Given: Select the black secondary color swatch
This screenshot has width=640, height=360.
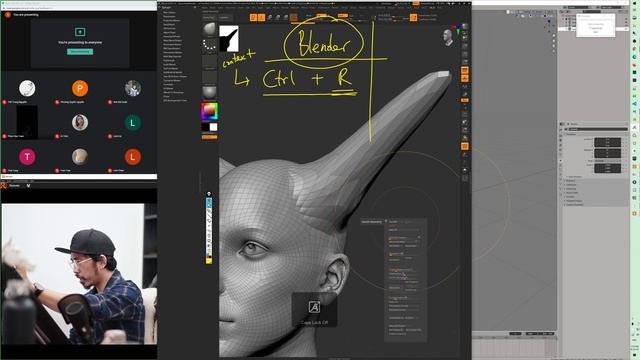Looking at the screenshot, I should [x=205, y=127].
